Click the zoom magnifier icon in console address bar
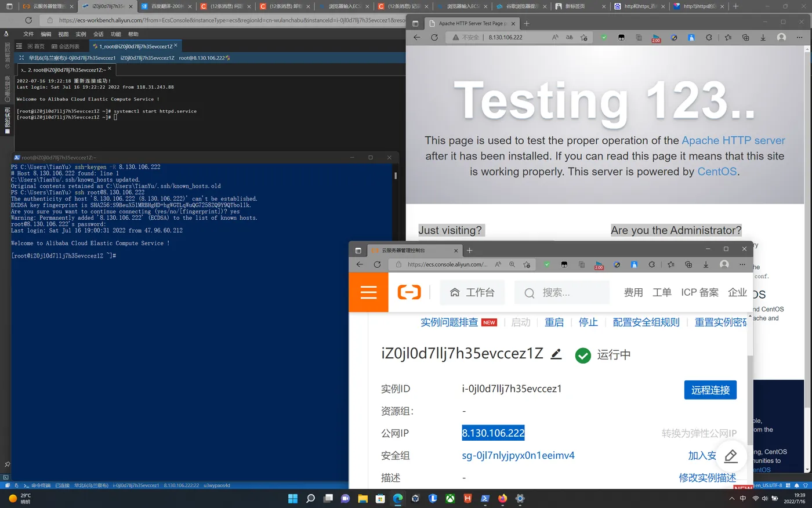Image resolution: width=812 pixels, height=508 pixels. (x=512, y=264)
